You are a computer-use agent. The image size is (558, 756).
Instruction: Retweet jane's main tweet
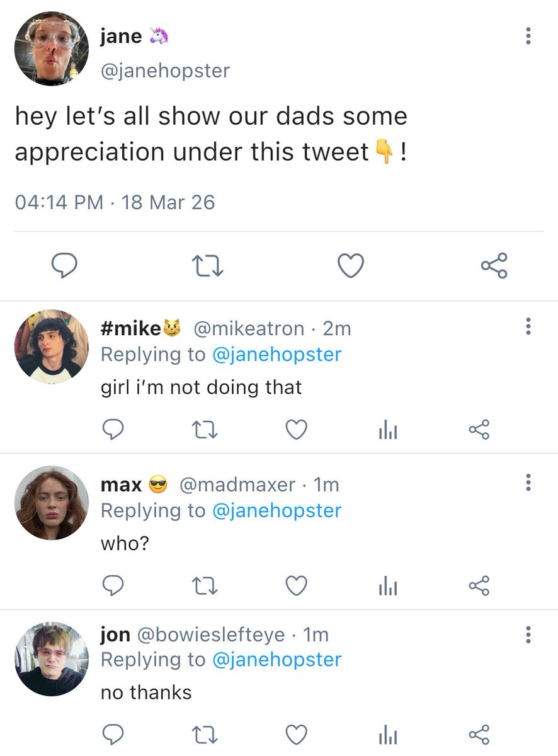point(208,266)
